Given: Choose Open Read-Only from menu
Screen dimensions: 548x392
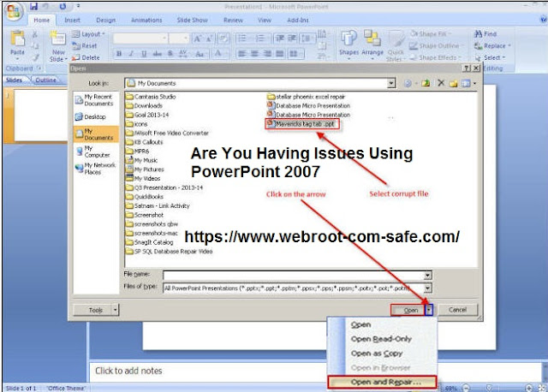Looking at the screenshot, I should 383,339.
